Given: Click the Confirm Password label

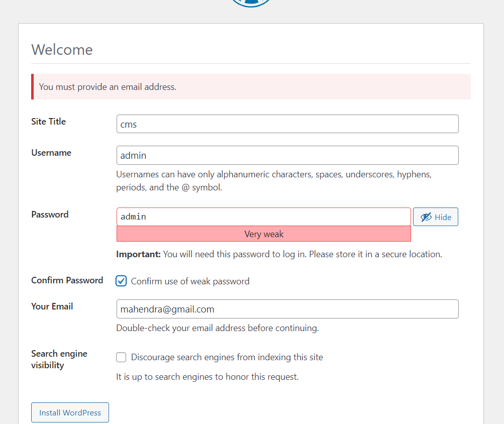Looking at the screenshot, I should (67, 280).
